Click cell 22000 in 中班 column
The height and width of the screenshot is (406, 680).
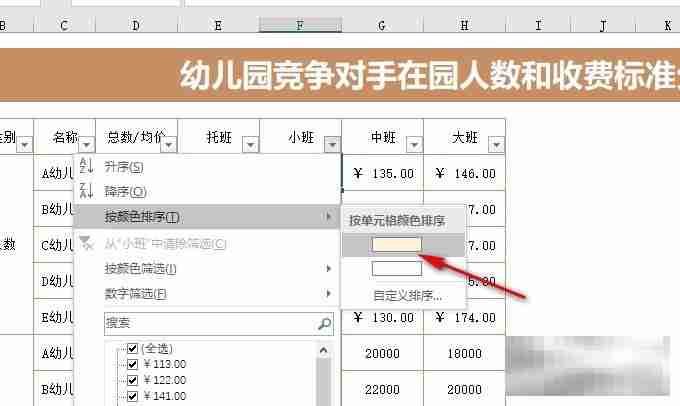pos(382,390)
